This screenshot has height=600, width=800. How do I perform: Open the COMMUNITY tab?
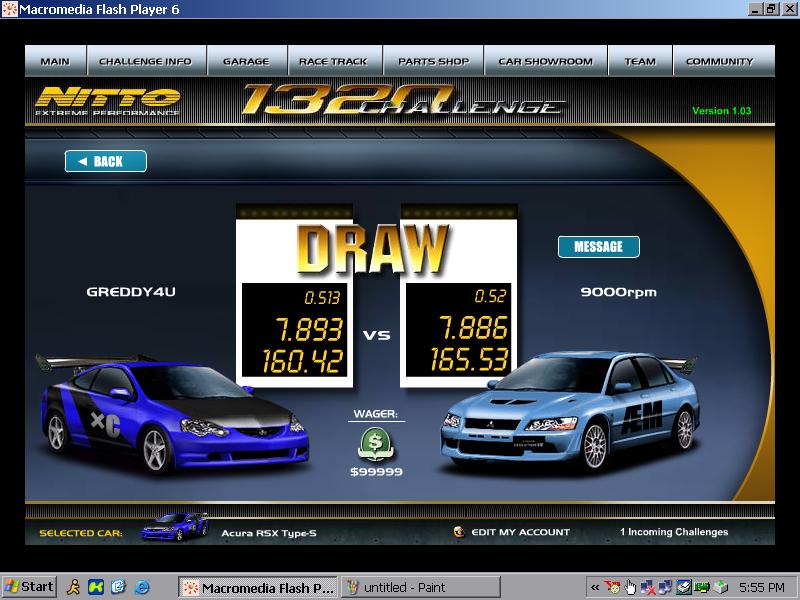coord(724,61)
